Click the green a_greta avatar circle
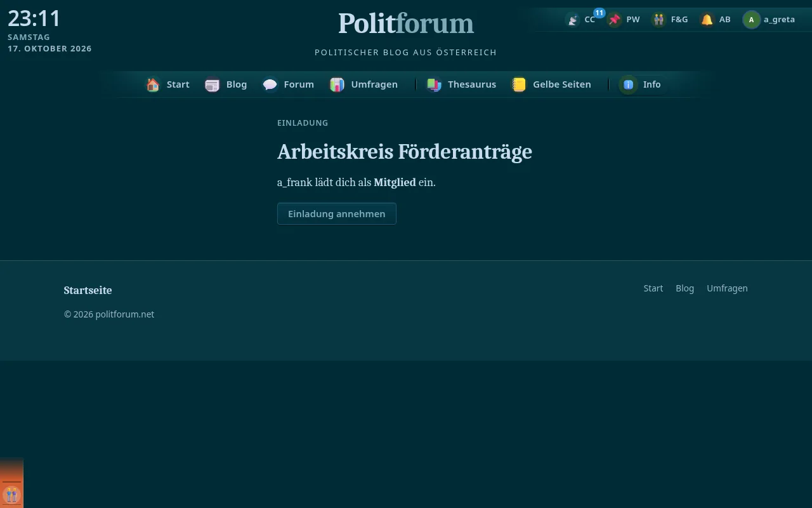 click(x=751, y=20)
